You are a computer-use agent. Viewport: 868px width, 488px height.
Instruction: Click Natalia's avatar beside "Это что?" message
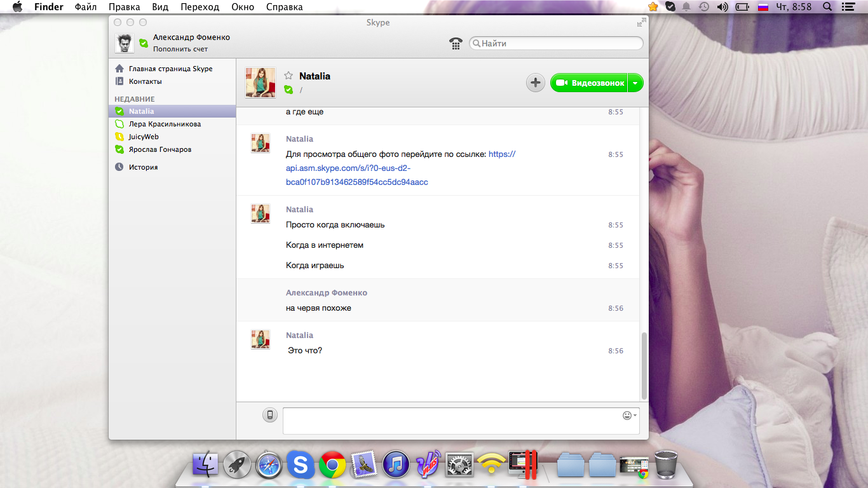(x=261, y=339)
